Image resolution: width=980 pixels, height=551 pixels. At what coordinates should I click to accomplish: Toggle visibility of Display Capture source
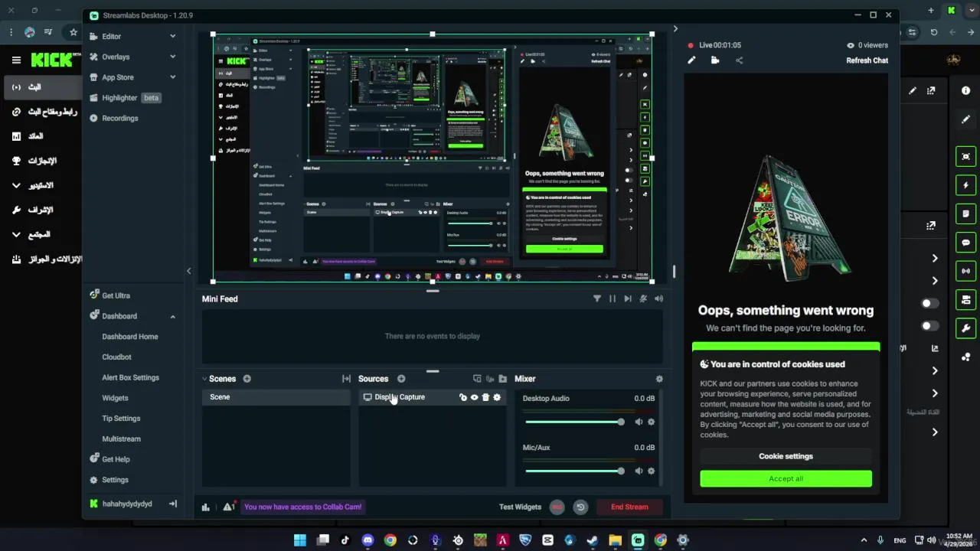pyautogui.click(x=474, y=397)
